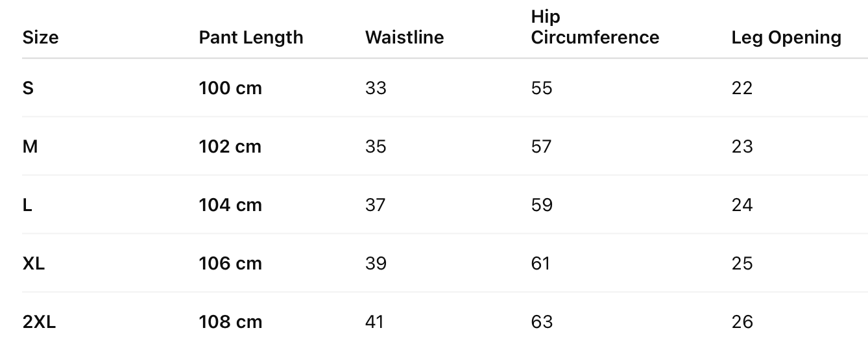868x352 pixels.
Task: Select the S size row label
Action: click(28, 88)
